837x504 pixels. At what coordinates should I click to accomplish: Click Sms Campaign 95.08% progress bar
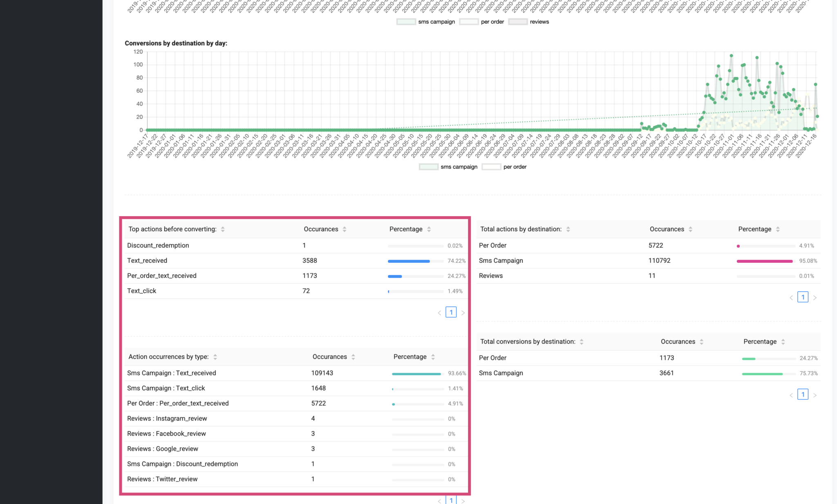pos(764,261)
